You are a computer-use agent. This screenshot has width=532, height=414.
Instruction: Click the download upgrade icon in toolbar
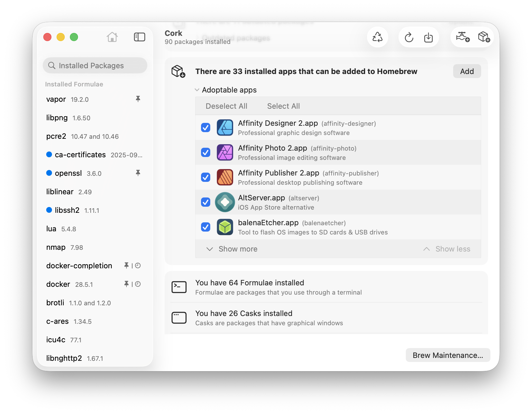click(x=428, y=37)
